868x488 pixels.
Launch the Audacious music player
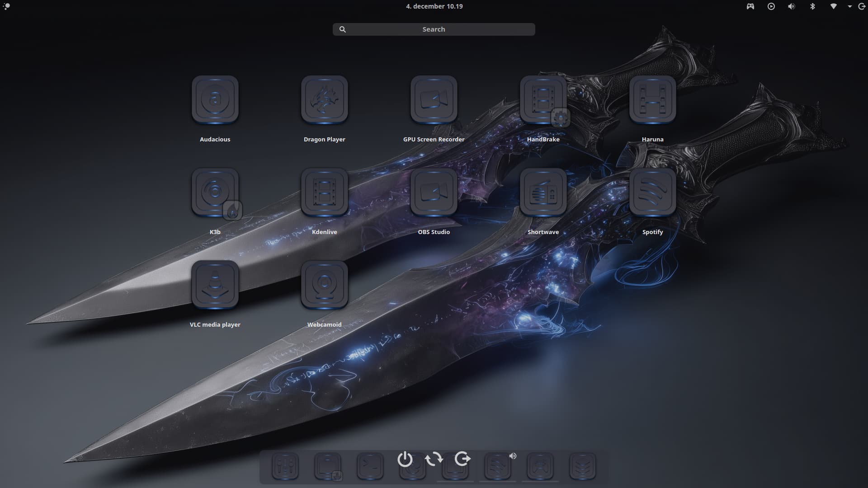tap(215, 99)
